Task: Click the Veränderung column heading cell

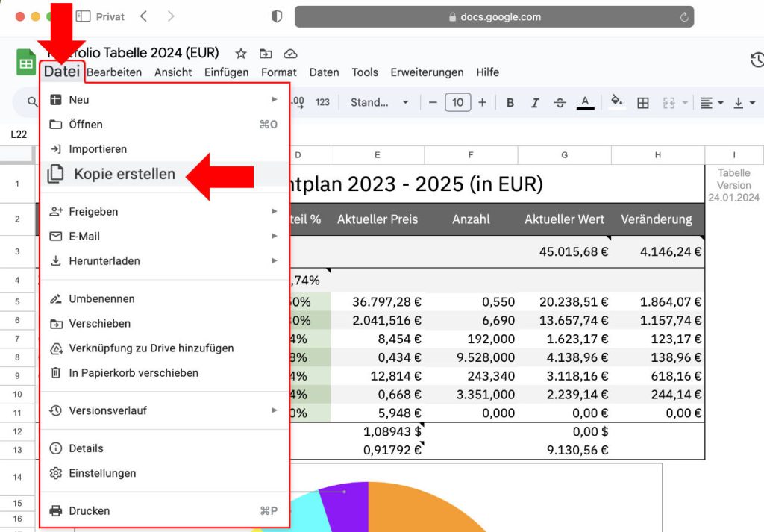Action: (x=657, y=219)
